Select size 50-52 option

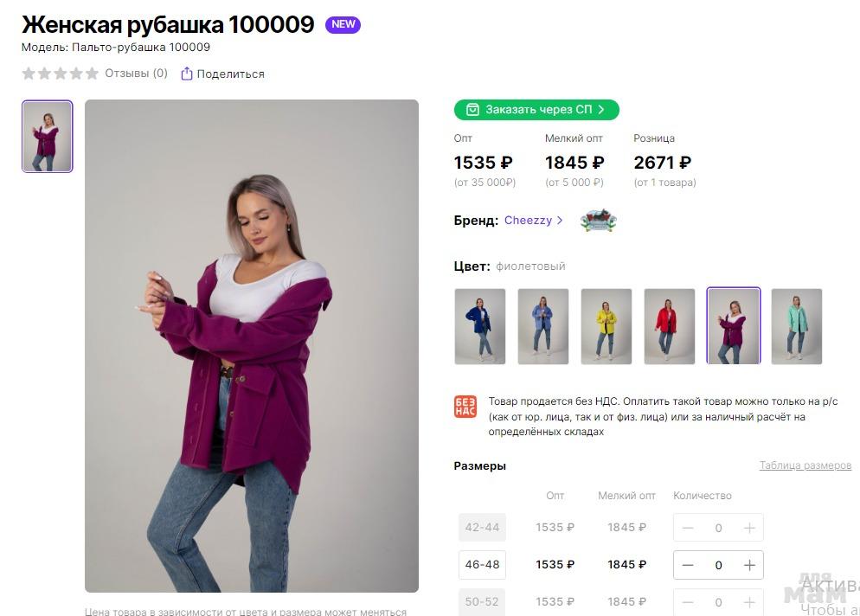pos(482,601)
